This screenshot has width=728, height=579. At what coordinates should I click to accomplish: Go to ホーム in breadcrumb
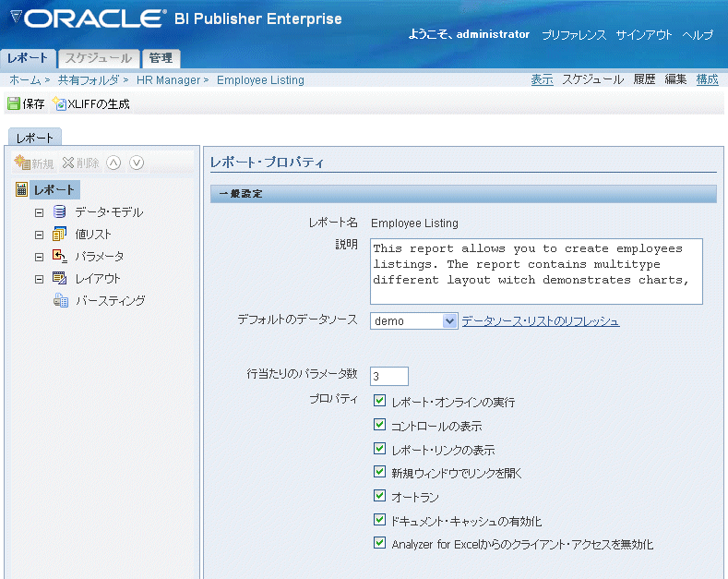pyautogui.click(x=25, y=80)
